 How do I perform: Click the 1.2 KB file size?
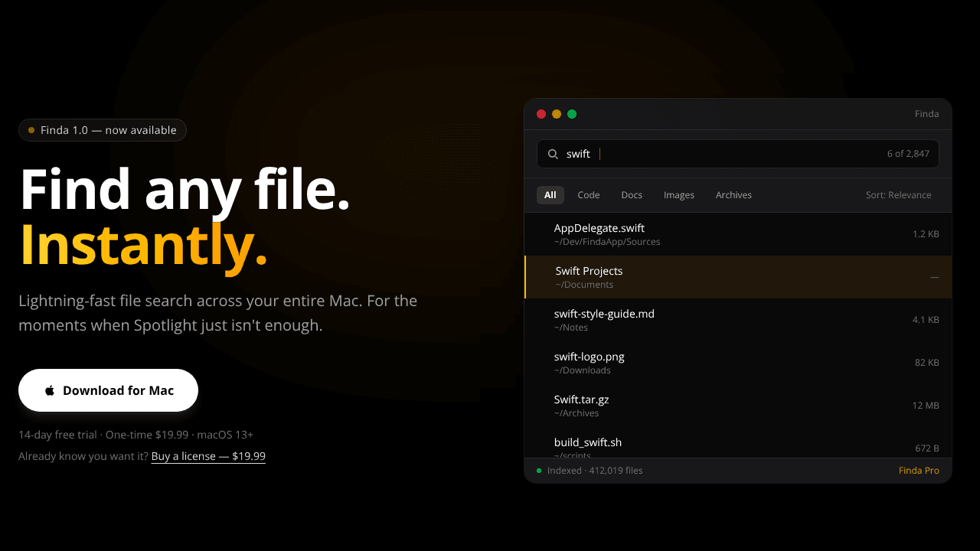[x=926, y=234]
